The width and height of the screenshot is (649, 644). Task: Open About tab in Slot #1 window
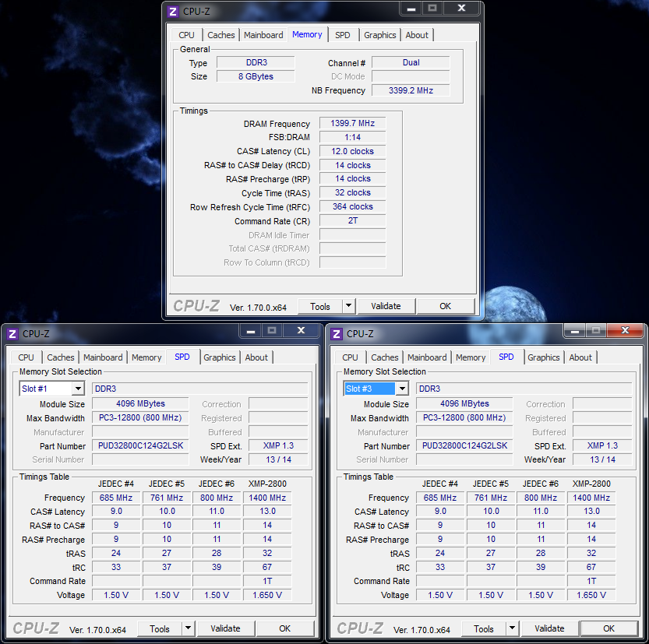coord(256,357)
